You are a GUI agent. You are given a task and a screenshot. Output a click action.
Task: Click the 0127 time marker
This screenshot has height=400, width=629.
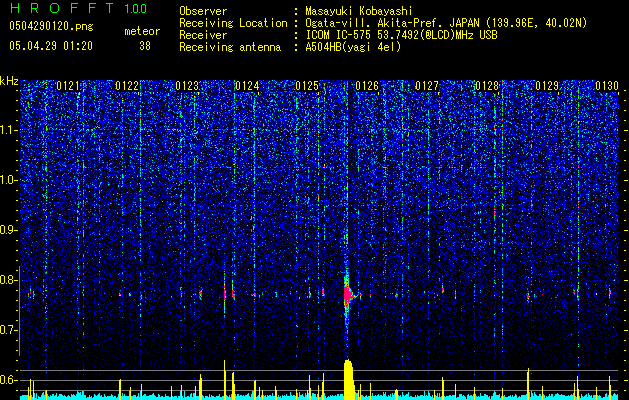[x=427, y=86]
